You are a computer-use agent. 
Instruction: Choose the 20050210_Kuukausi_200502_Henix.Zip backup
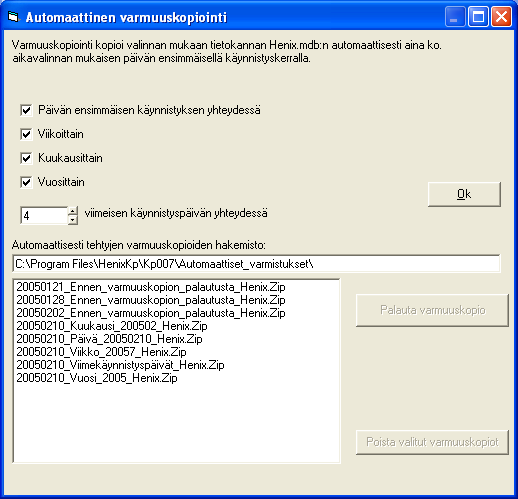click(112, 326)
